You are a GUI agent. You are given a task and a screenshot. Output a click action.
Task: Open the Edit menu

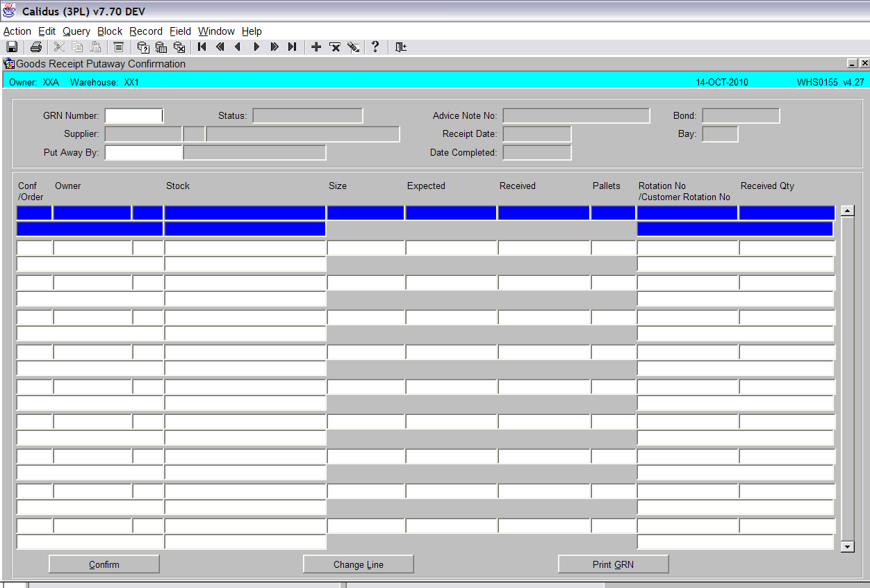pos(47,31)
